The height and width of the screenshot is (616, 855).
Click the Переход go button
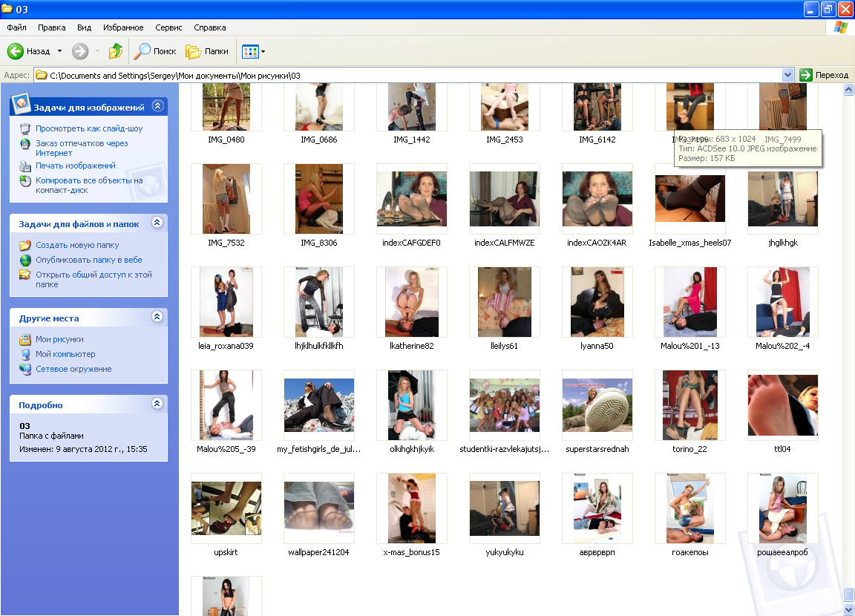coord(824,75)
